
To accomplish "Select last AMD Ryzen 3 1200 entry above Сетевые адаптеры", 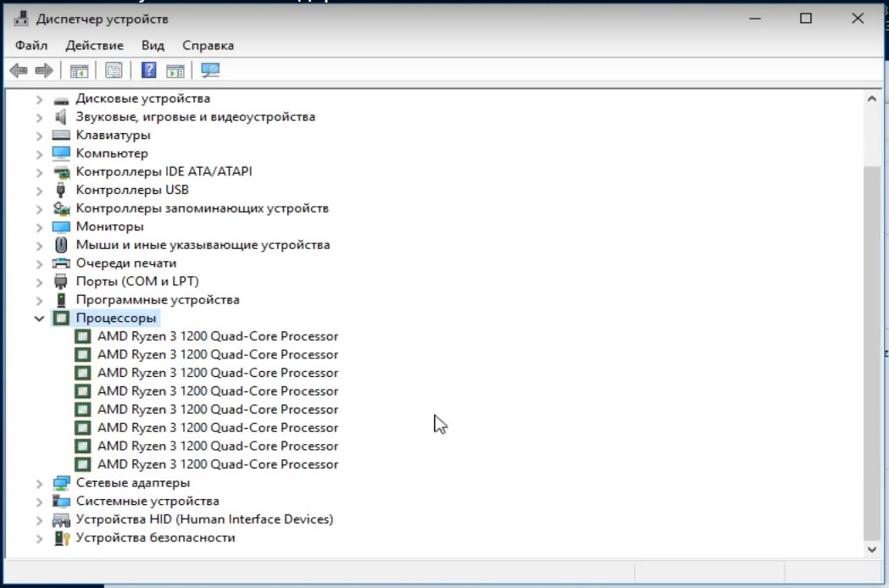I will (218, 464).
